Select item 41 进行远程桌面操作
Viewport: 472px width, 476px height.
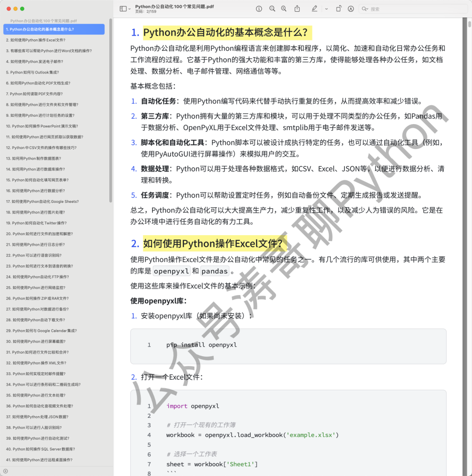pyautogui.click(x=54, y=460)
